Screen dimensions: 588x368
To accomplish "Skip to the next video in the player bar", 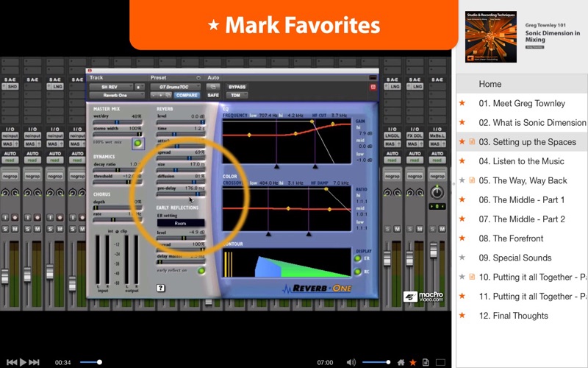I will [x=34, y=362].
